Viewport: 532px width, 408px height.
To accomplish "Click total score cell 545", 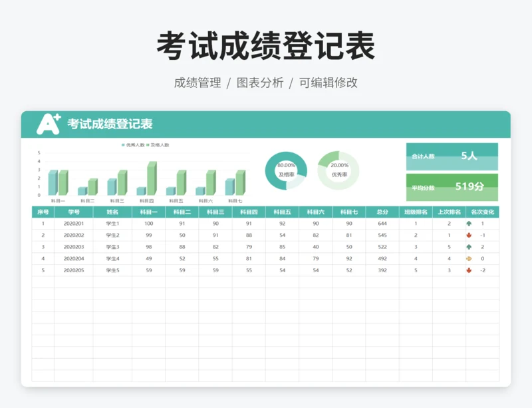I will (x=382, y=235).
